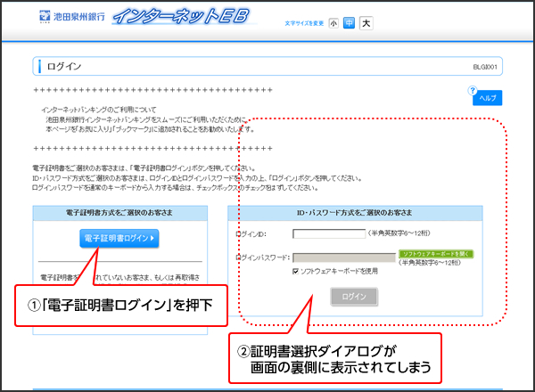
Task: Set text size to large 大
Action: click(366, 23)
